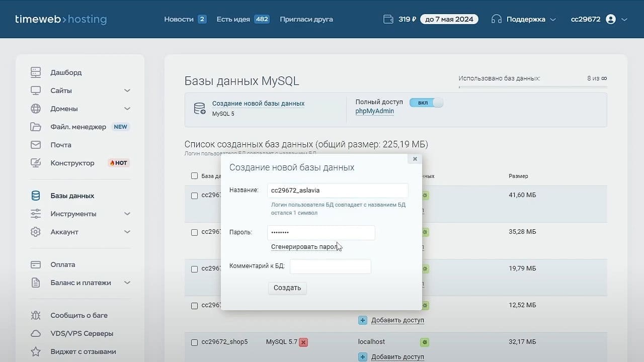Viewport: 644px width, 362px height.
Task: Open Пригласи друга in the top bar
Action: 306,19
